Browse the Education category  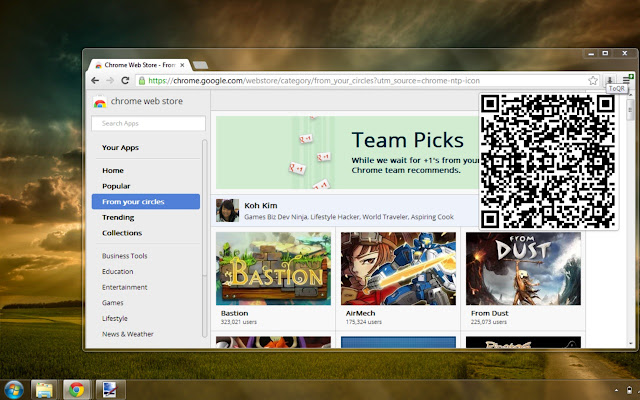click(x=118, y=271)
